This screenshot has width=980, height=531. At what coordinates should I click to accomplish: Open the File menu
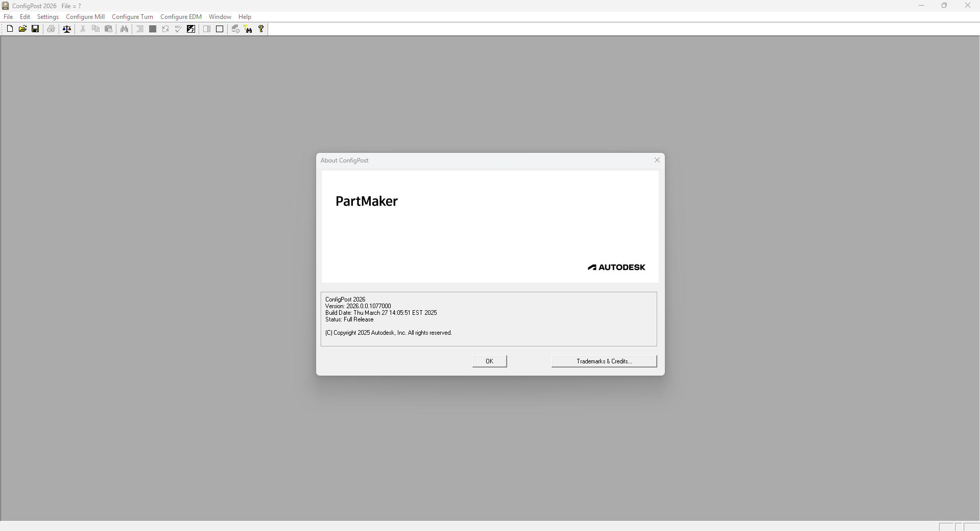pyautogui.click(x=8, y=17)
